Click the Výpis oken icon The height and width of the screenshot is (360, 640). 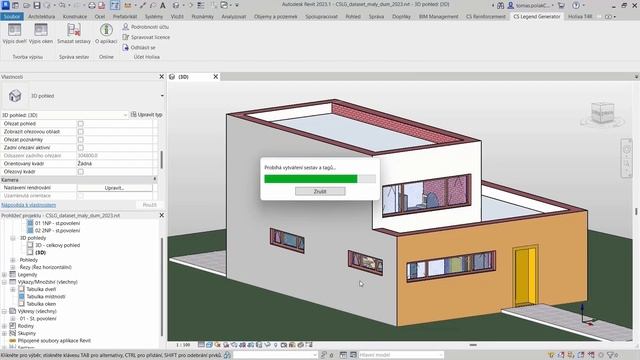click(41, 30)
